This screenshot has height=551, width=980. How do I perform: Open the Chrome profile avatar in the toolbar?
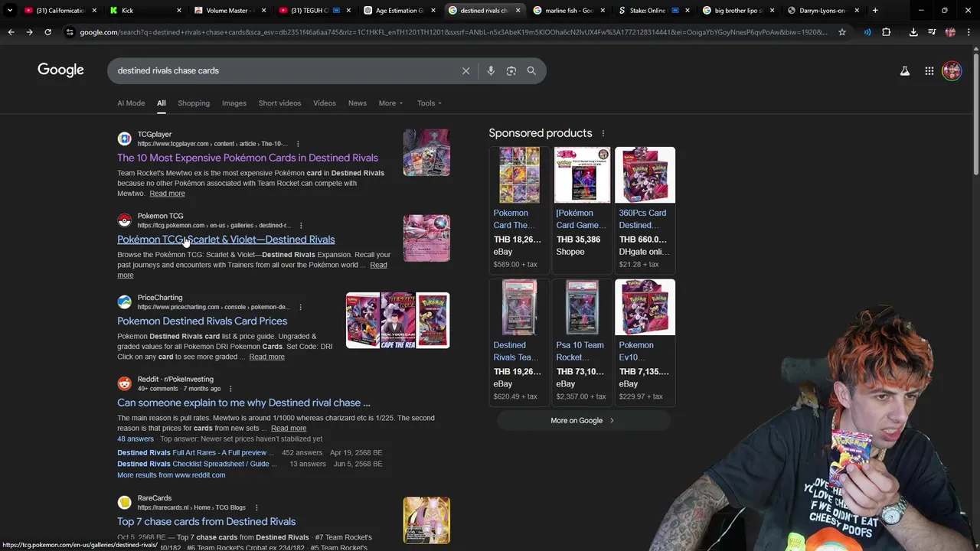tap(950, 32)
